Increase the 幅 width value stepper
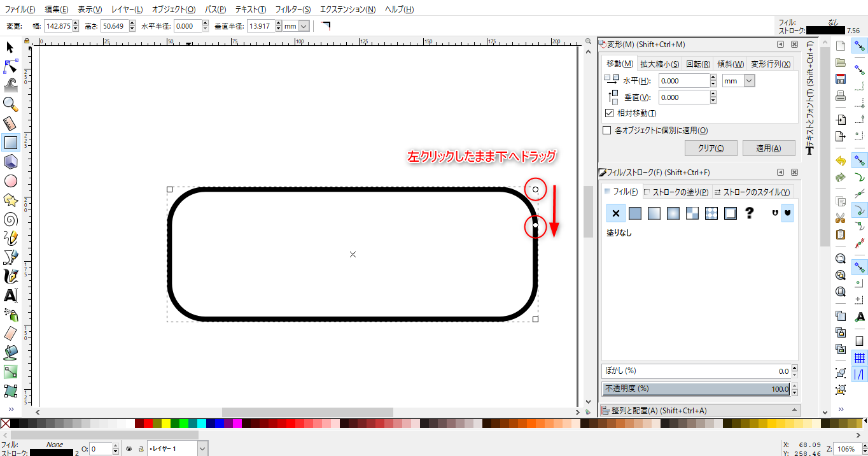The width and height of the screenshot is (868, 456). click(x=75, y=23)
